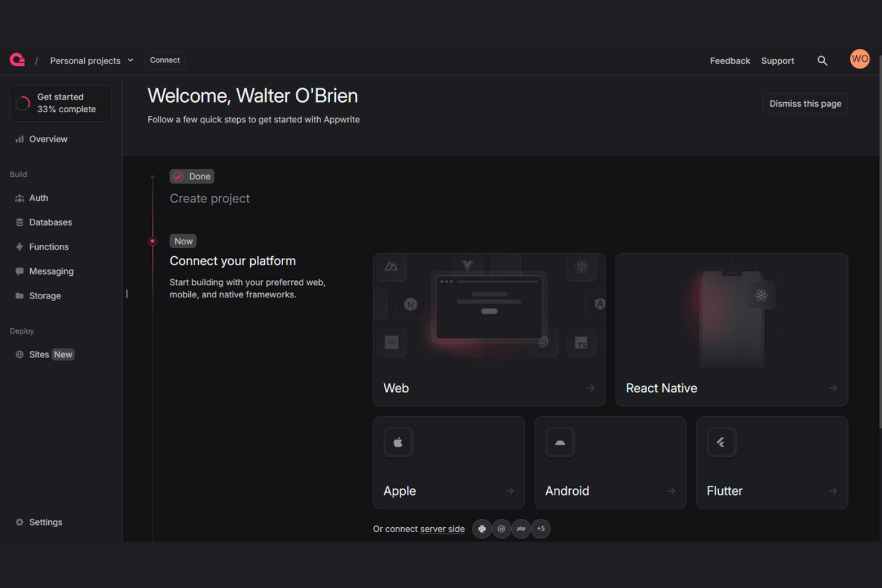Choose the React Native platform card

click(x=731, y=329)
